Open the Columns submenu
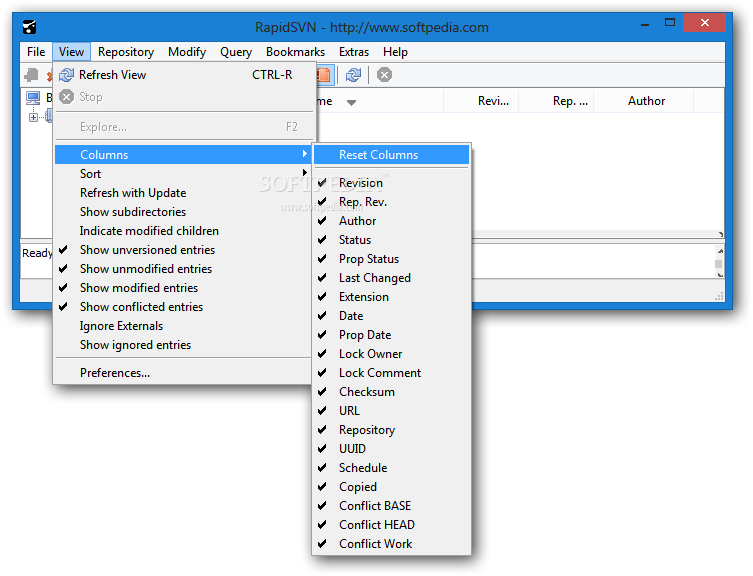753x576 pixels. pyautogui.click(x=184, y=155)
